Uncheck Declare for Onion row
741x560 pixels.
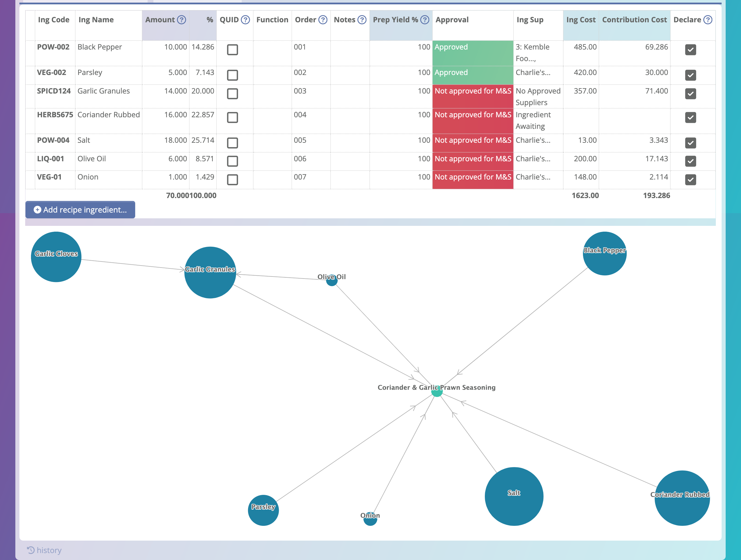pyautogui.click(x=690, y=180)
